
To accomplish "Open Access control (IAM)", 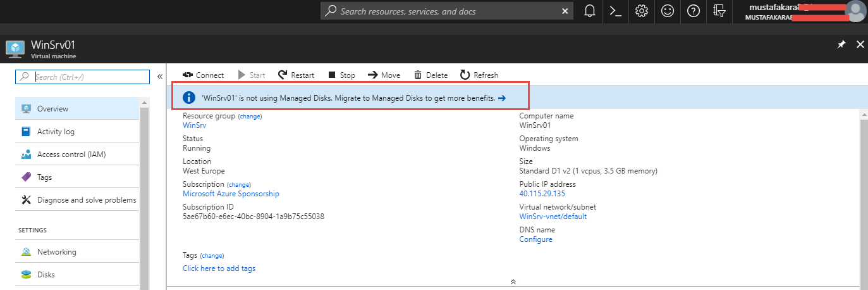I will 77,154.
